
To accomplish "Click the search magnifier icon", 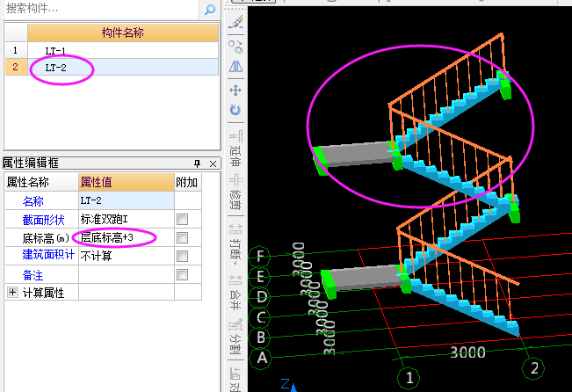I will (x=210, y=9).
